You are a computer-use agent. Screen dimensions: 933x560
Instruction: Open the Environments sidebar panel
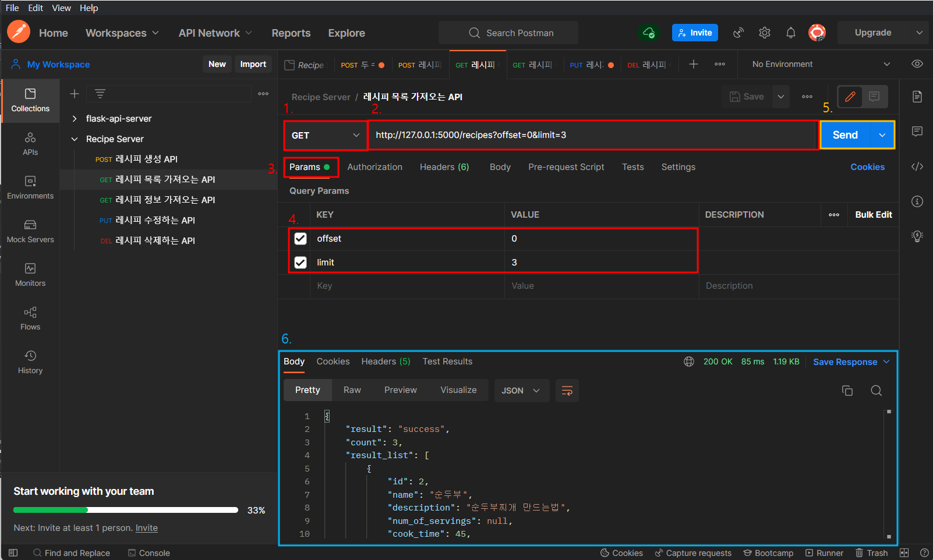coord(30,187)
